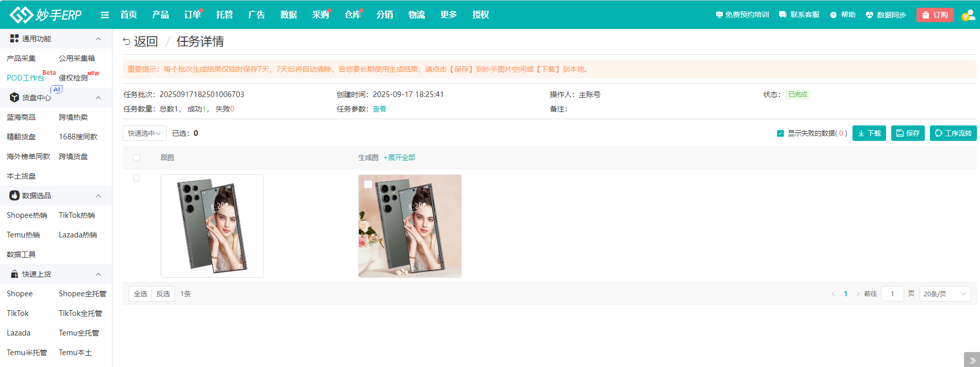Open 免费预约培训 from the header
The height and width of the screenshot is (367, 980).
742,15
